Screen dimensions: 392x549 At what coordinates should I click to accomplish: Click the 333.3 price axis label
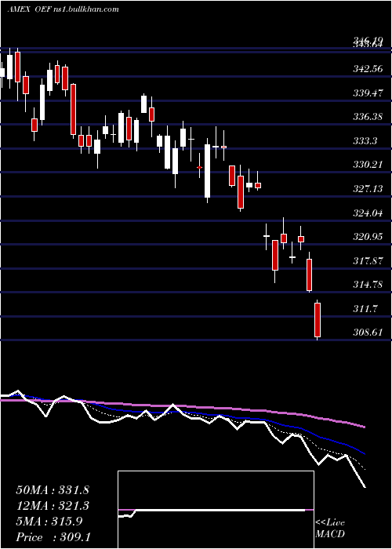point(365,141)
